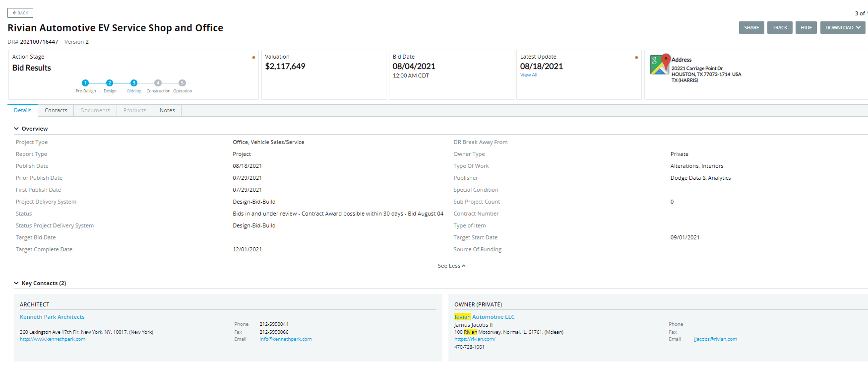This screenshot has width=868, height=369.
Task: Click the Bid Date 08/04/2021
Action: pos(414,67)
